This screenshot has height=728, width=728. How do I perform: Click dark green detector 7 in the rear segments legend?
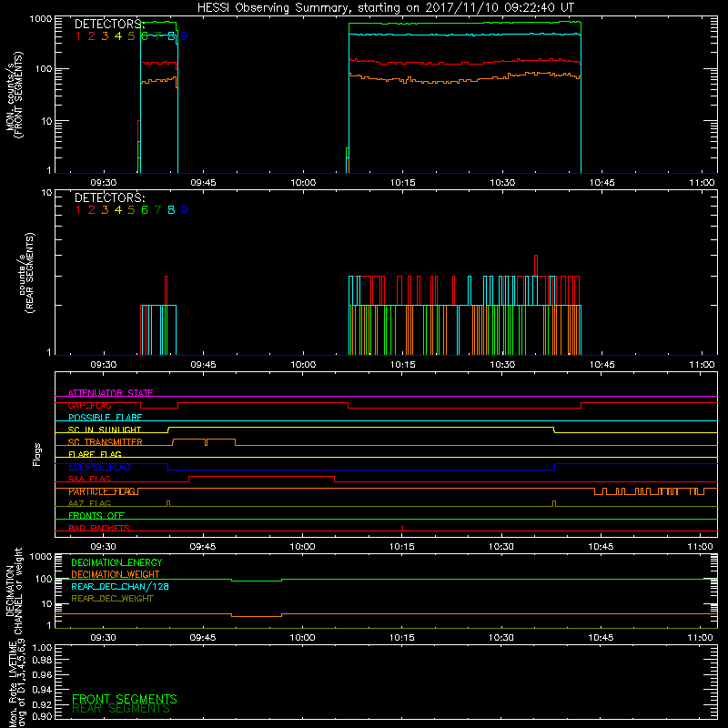point(157,210)
